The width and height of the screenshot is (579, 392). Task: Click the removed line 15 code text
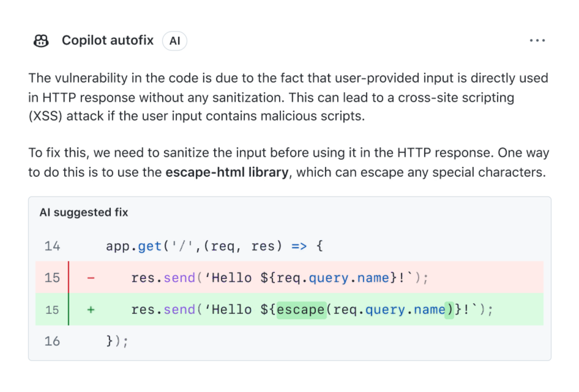(279, 278)
